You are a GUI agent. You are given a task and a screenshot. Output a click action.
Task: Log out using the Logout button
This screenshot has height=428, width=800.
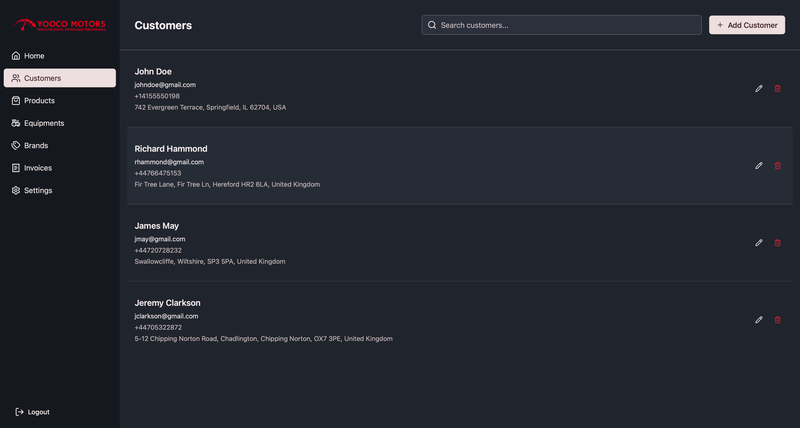pyautogui.click(x=33, y=412)
